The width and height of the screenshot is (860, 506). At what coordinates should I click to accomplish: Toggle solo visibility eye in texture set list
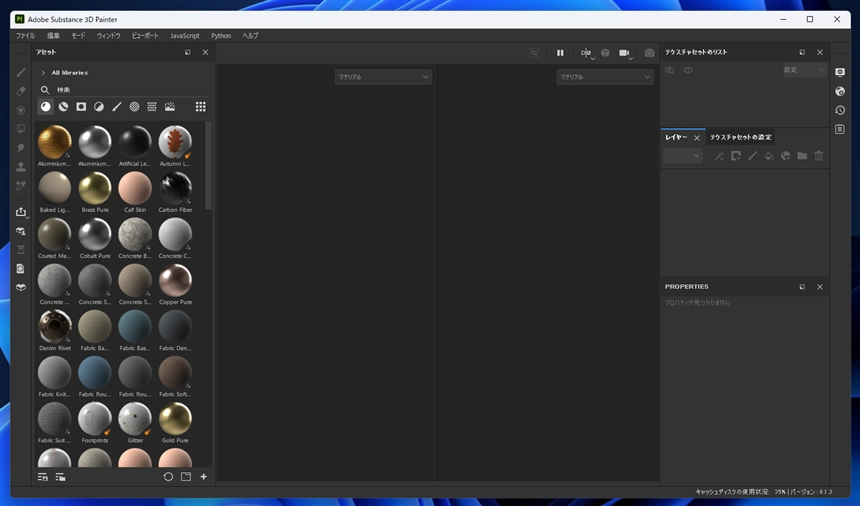point(688,70)
